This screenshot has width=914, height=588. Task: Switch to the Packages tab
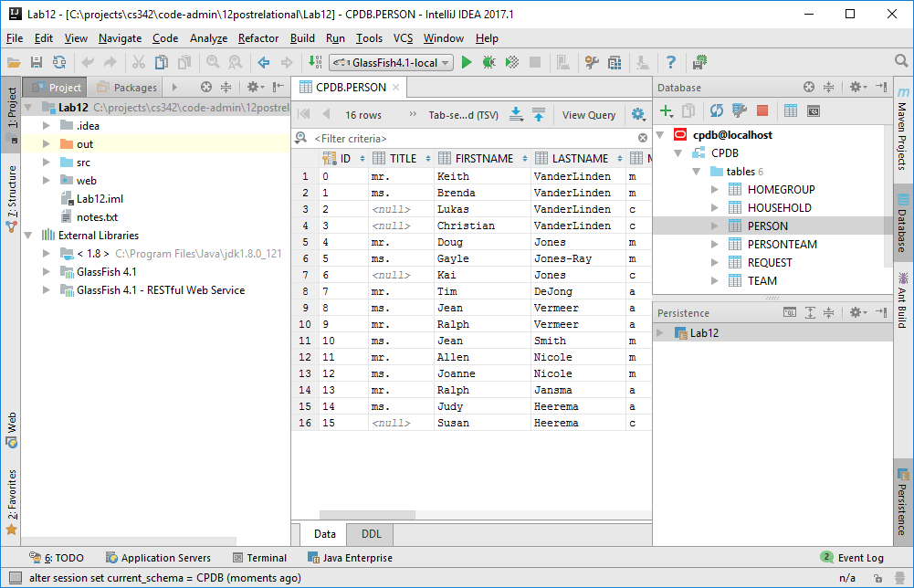127,88
